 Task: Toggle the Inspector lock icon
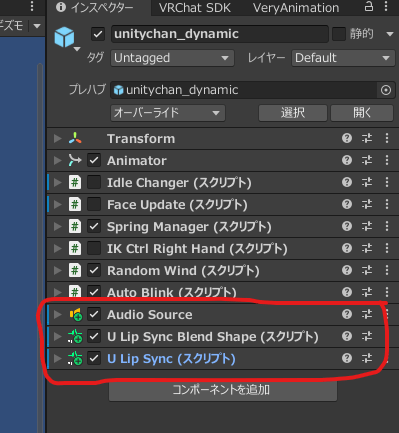tap(369, 6)
